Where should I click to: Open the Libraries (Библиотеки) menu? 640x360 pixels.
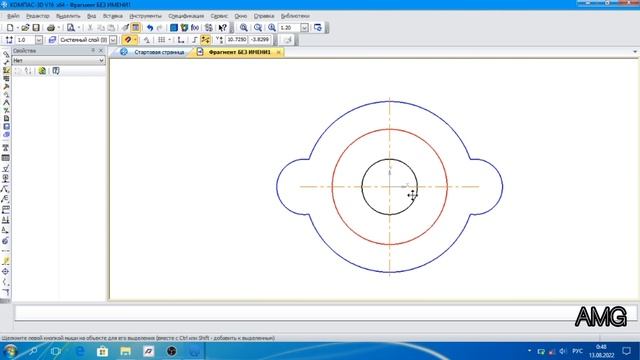tap(295, 16)
